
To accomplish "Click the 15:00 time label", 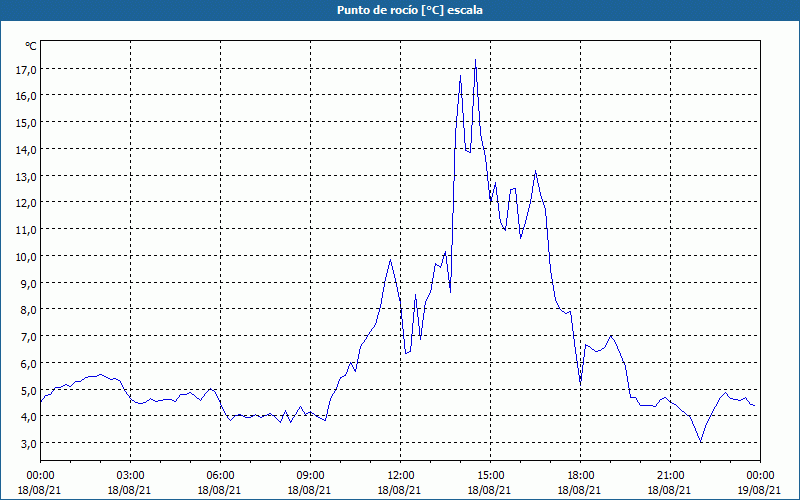I will pos(490,476).
